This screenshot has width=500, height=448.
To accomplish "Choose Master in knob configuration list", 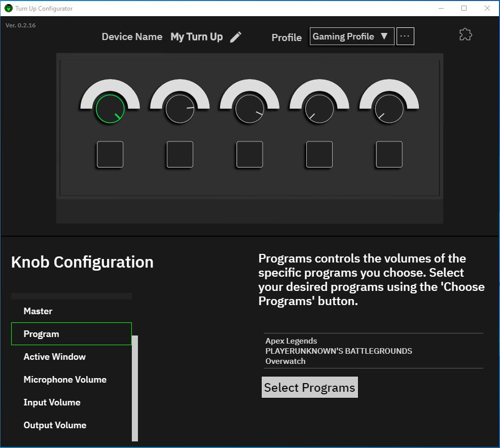I will click(38, 311).
